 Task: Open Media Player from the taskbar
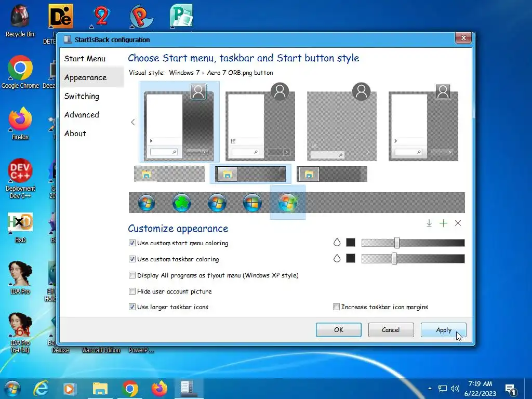coord(70,389)
